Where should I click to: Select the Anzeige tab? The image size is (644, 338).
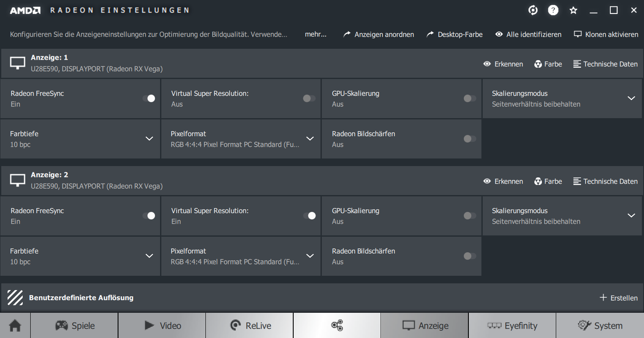[x=425, y=325]
